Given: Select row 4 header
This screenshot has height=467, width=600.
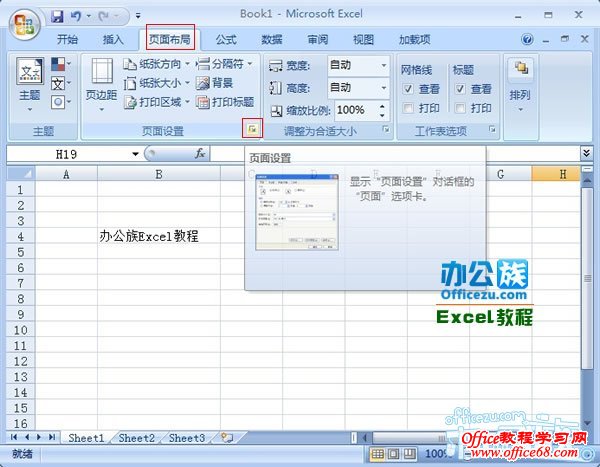Looking at the screenshot, I should [21, 236].
